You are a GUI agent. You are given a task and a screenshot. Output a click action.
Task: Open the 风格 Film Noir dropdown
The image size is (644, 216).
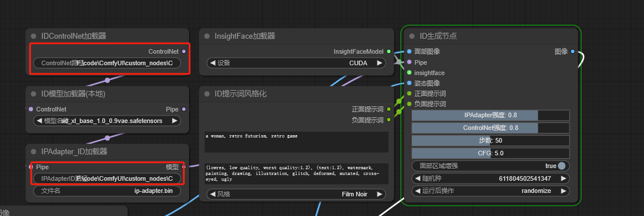296,194
